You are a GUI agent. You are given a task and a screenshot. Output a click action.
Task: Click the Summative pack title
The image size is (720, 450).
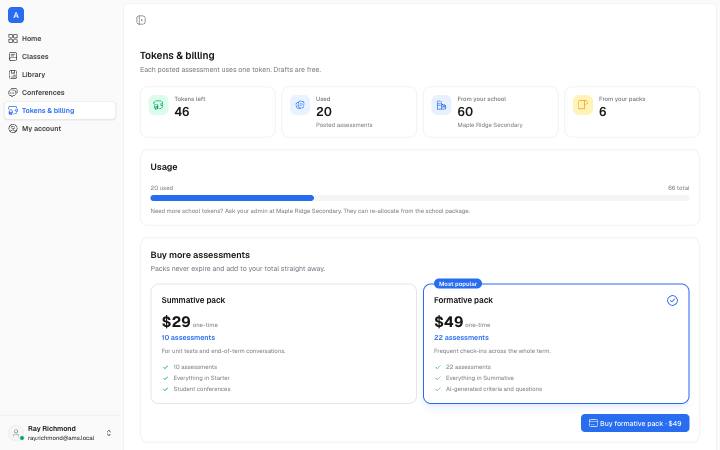pyautogui.click(x=193, y=300)
